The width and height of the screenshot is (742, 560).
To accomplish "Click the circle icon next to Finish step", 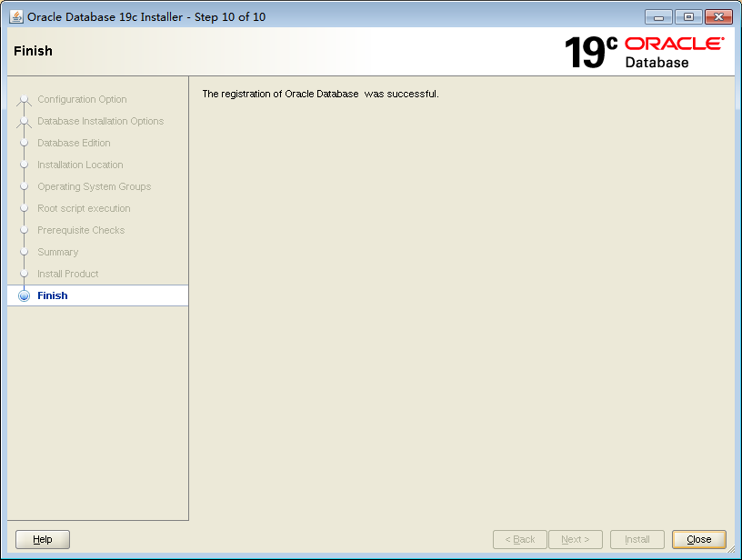I will (23, 295).
